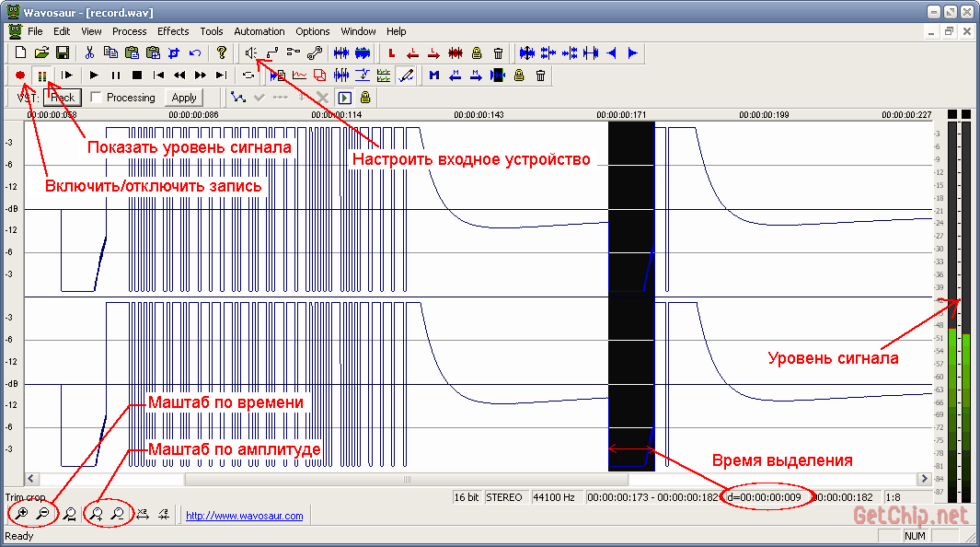Open the audio input configuration speaker icon

pos(250,53)
